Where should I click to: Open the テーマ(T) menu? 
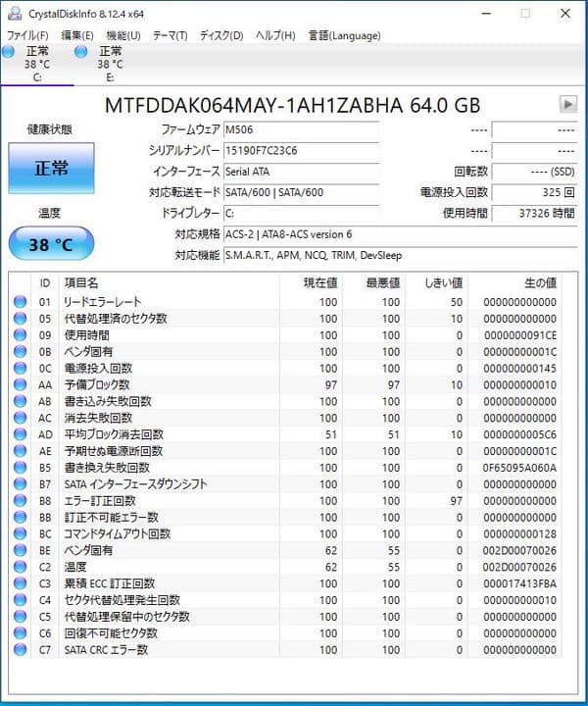[x=171, y=35]
